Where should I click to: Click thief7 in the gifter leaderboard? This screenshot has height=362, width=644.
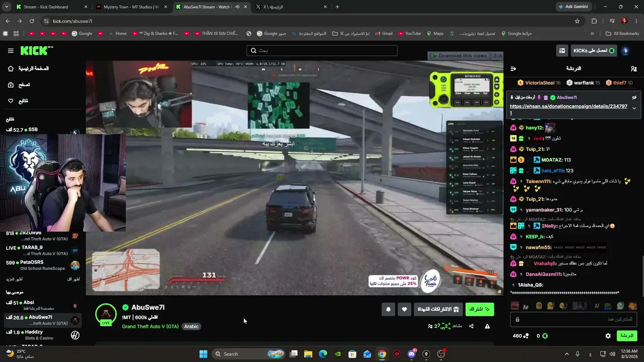(619, 83)
